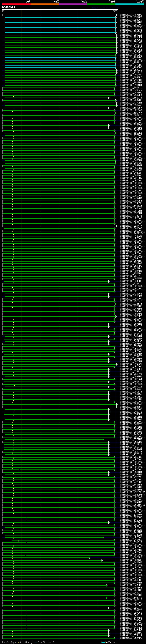The height and width of the screenshot is (644, 146).
Task: Select the UniRef100_O95757 label
Action: click(x=131, y=278)
